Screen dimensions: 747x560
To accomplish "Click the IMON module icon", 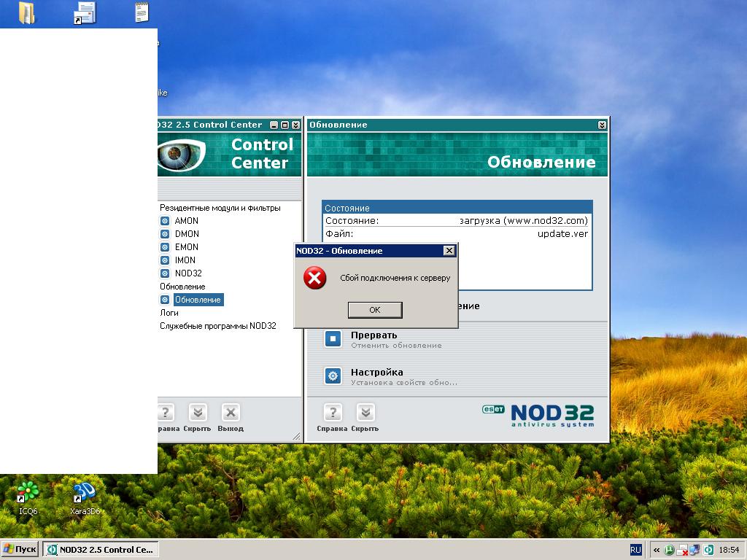I will click(x=165, y=260).
